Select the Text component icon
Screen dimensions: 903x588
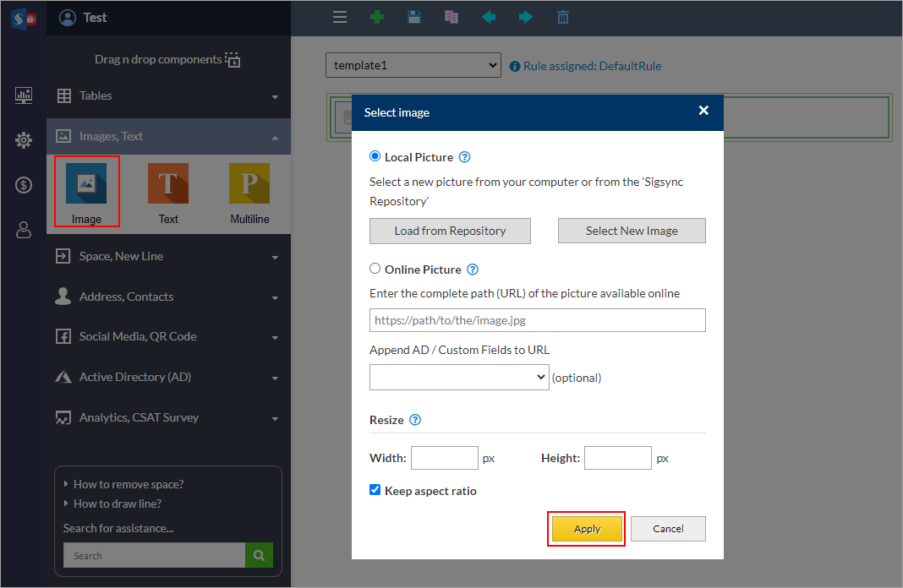coord(168,183)
